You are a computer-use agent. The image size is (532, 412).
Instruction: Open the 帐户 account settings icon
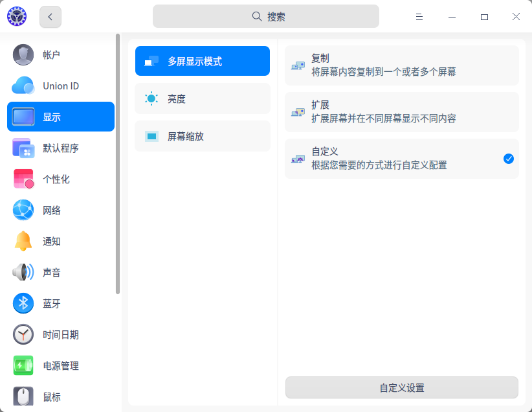point(23,55)
